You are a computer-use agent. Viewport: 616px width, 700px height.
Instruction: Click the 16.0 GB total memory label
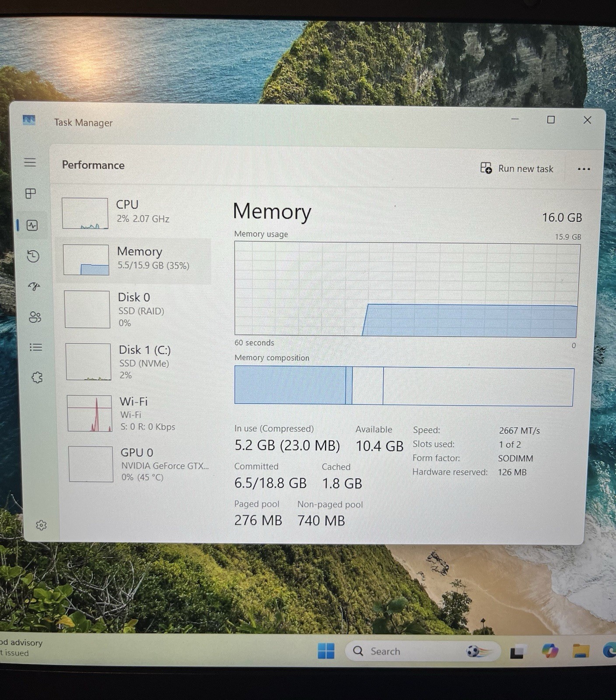(562, 217)
